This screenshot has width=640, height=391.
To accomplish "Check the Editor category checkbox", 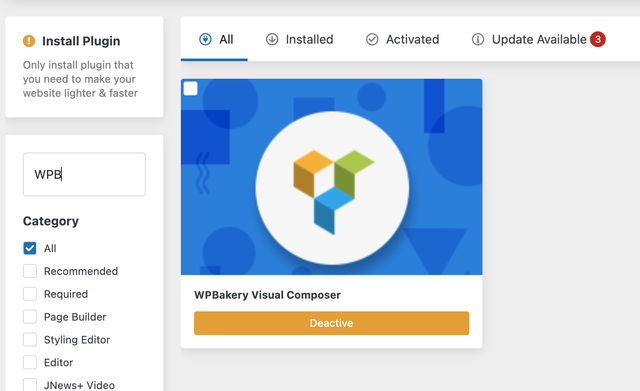I will click(30, 362).
